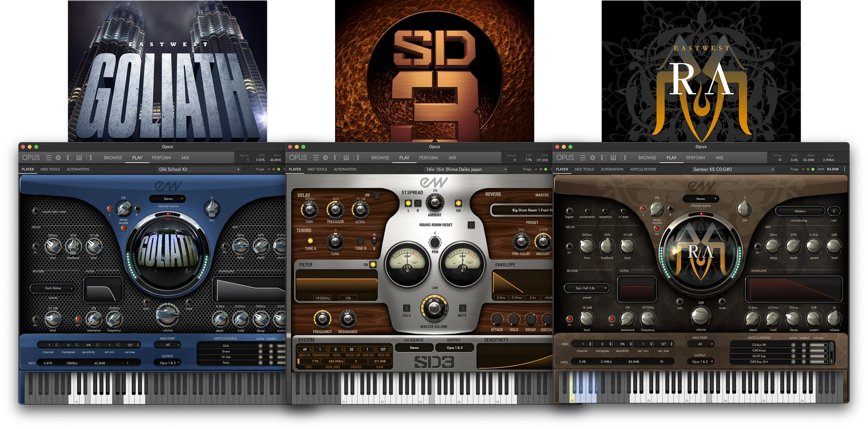The image size is (868, 429).
Task: Toggle active for the Kick articulation in Goliath
Action: (260, 346)
